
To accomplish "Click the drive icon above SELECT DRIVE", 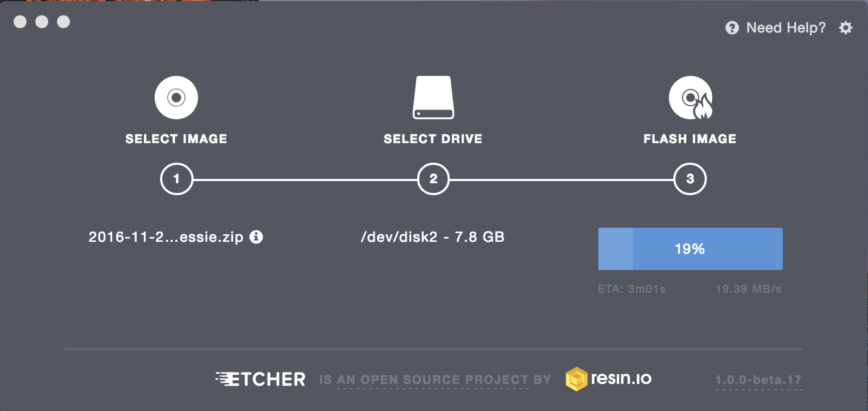I will click(433, 98).
